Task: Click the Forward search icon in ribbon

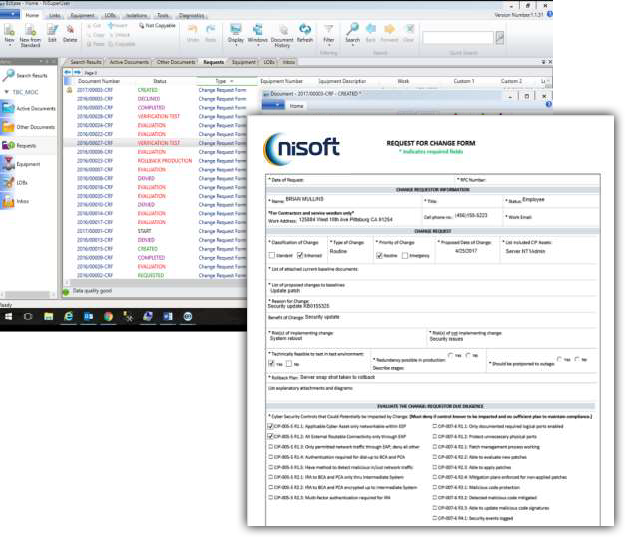Action: [x=389, y=33]
